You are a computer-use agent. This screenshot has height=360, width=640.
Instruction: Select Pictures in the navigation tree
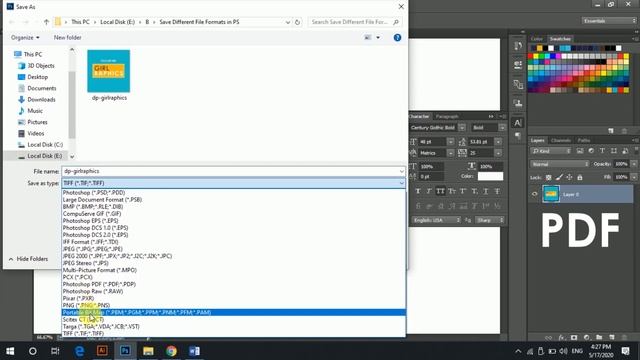point(37,122)
